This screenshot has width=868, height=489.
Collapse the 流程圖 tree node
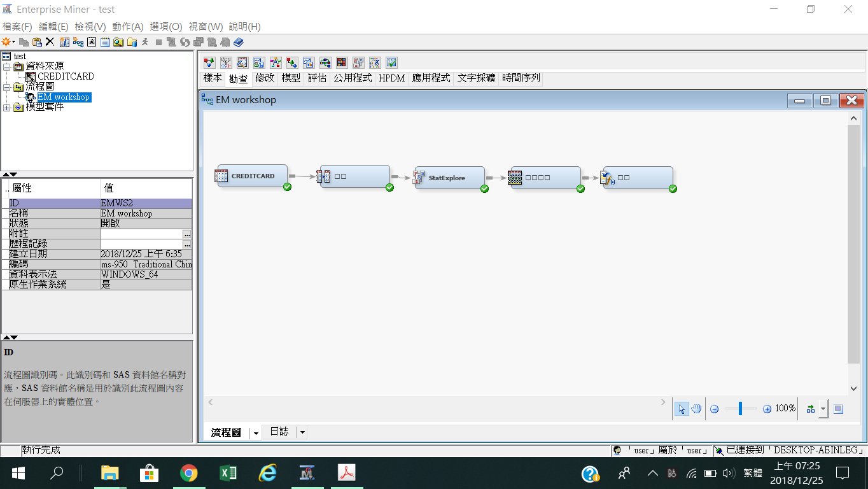click(6, 87)
